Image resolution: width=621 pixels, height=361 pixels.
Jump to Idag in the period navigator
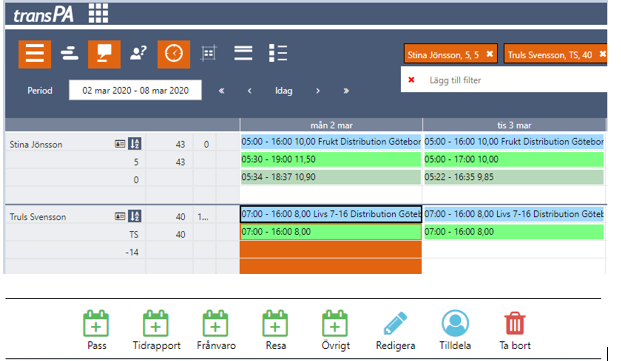point(284,91)
